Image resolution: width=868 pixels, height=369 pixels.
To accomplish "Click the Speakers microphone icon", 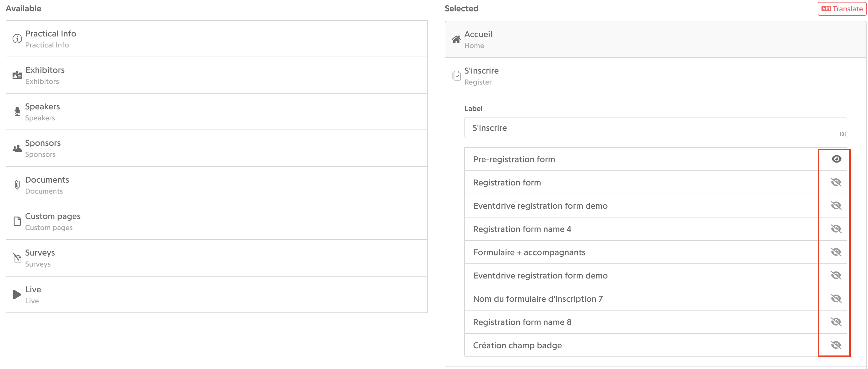I will (17, 112).
